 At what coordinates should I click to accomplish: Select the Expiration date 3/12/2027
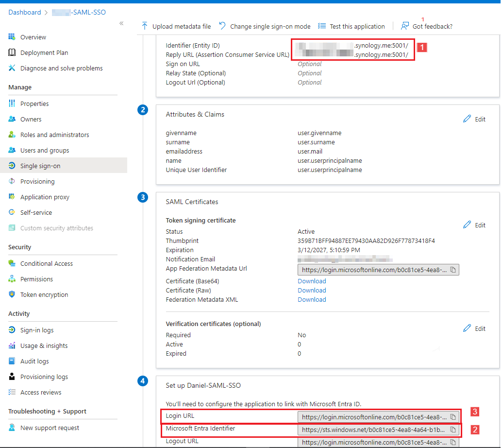point(329,250)
